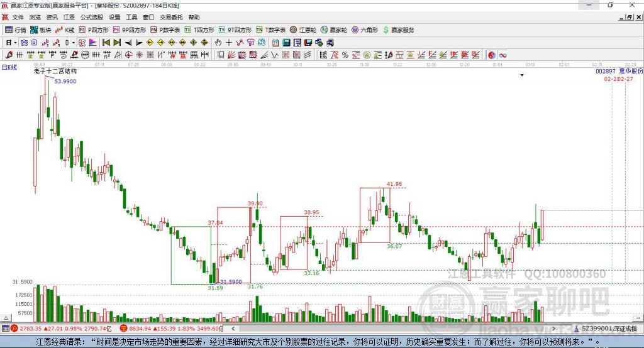The width and height of the screenshot is (644, 348).
Task: Click the status bar grid icon
Action: coord(5,329)
